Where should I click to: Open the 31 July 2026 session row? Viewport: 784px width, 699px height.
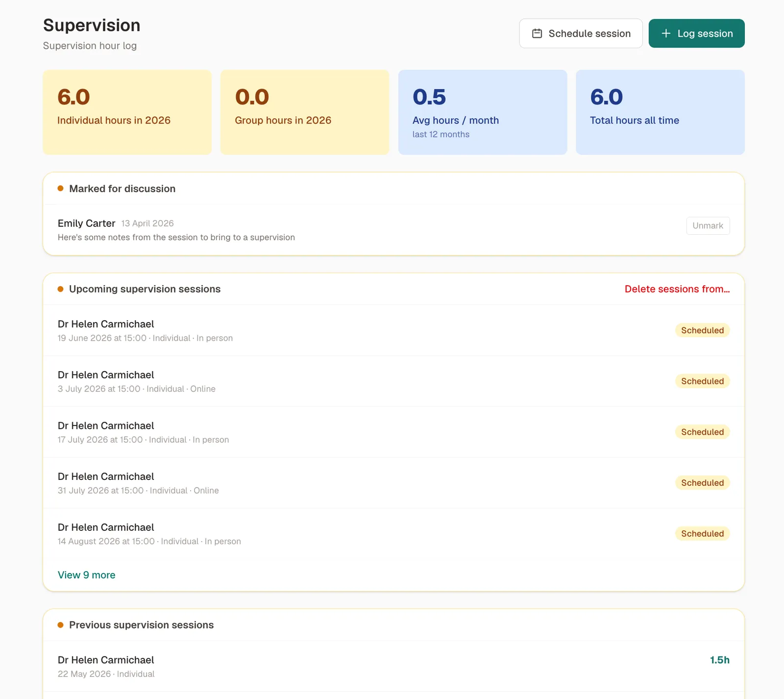click(393, 483)
